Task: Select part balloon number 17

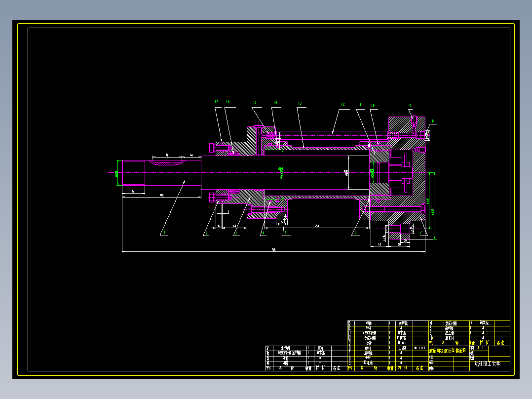Action: tap(216, 102)
